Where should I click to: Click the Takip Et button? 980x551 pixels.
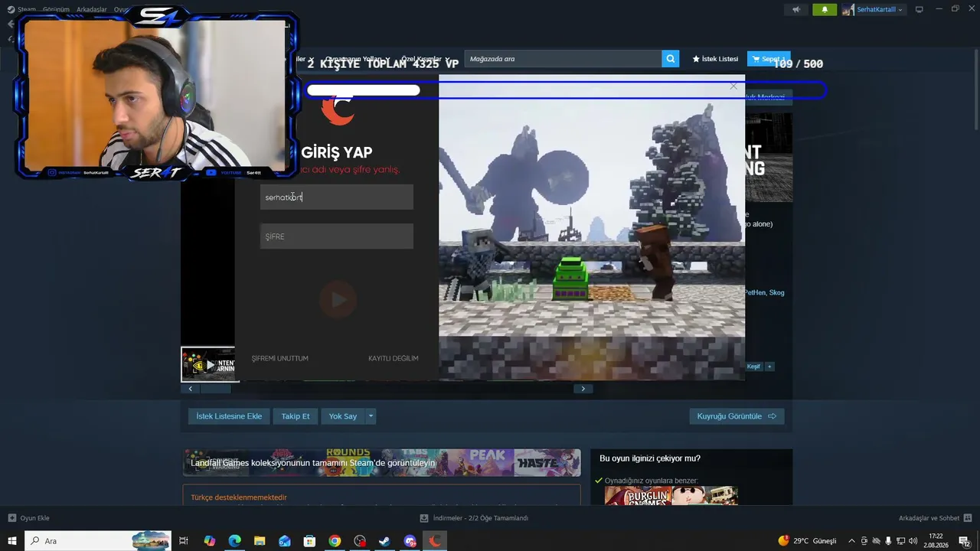click(296, 416)
